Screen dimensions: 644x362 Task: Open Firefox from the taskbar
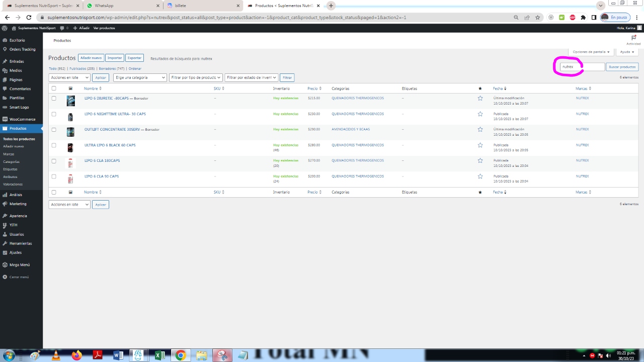[x=76, y=355]
